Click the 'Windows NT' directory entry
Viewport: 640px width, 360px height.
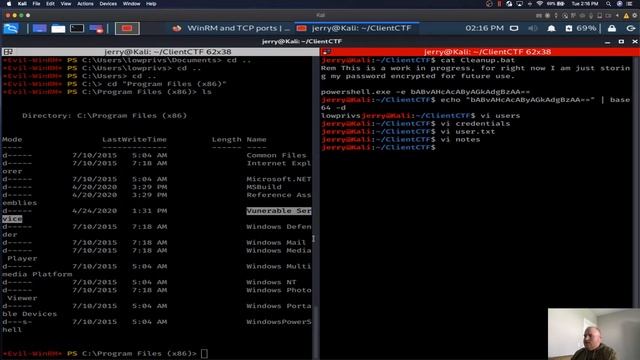pyautogui.click(x=271, y=282)
